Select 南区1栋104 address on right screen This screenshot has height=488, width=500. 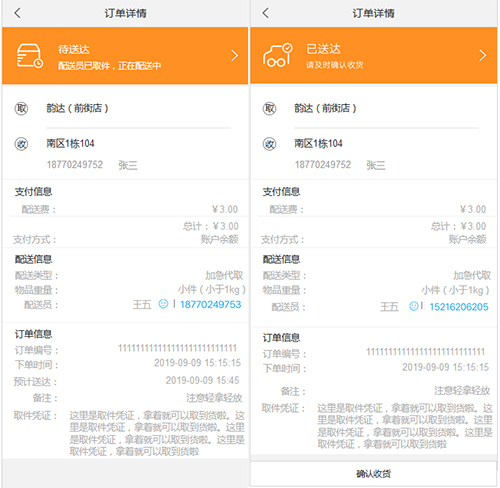point(318,144)
